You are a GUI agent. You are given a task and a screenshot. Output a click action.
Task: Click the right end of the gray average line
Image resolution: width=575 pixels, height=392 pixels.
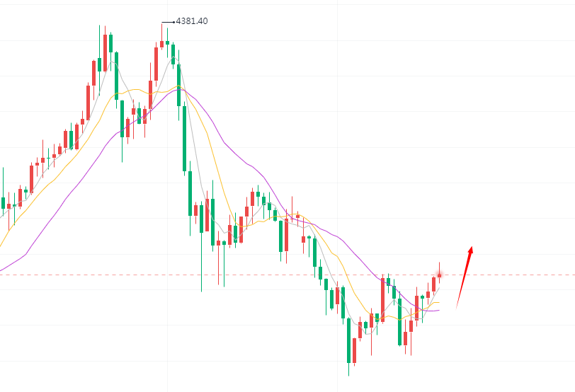tap(440, 287)
